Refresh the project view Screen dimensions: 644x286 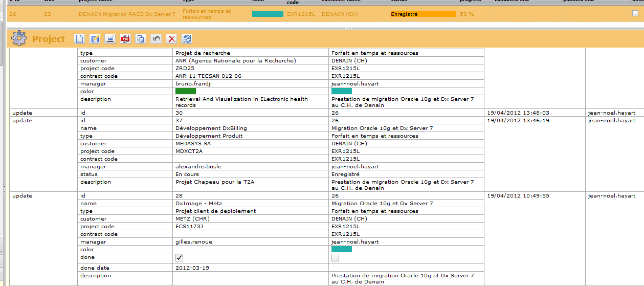click(187, 39)
